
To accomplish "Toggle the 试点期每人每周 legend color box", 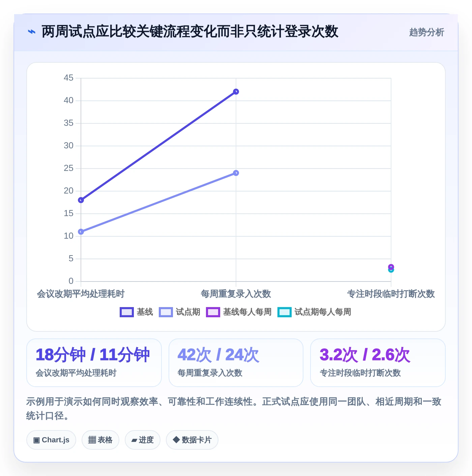I will 285,312.
